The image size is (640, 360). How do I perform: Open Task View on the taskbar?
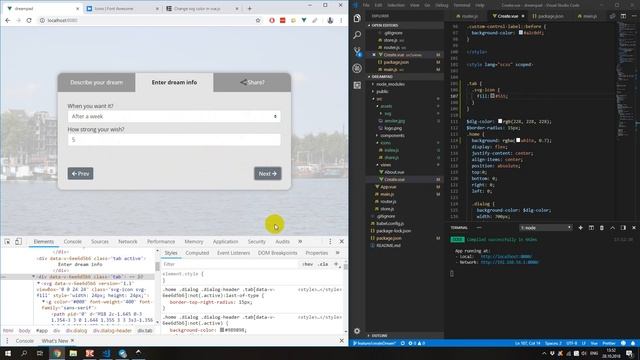coord(40,353)
